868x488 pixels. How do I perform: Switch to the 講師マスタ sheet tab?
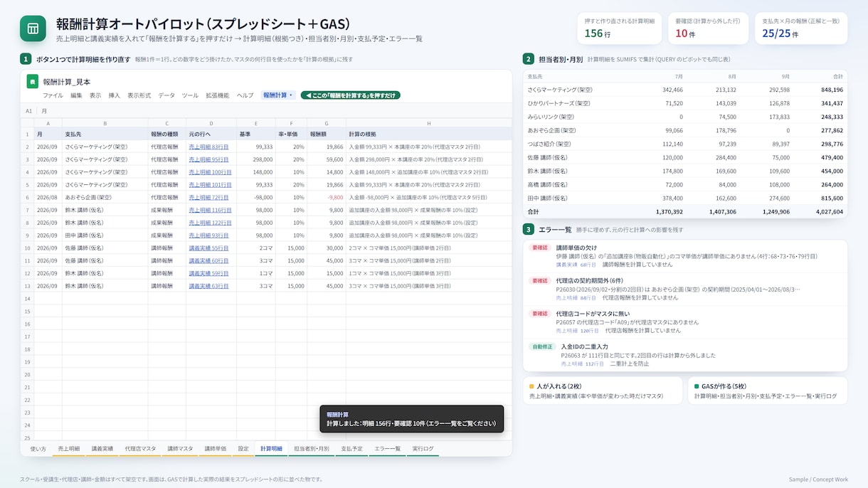(180, 448)
